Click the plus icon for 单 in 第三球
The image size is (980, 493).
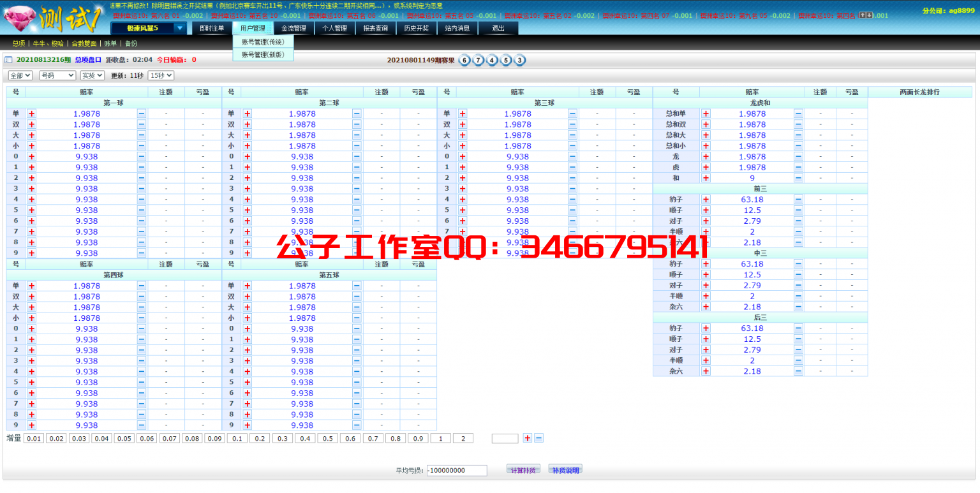463,114
